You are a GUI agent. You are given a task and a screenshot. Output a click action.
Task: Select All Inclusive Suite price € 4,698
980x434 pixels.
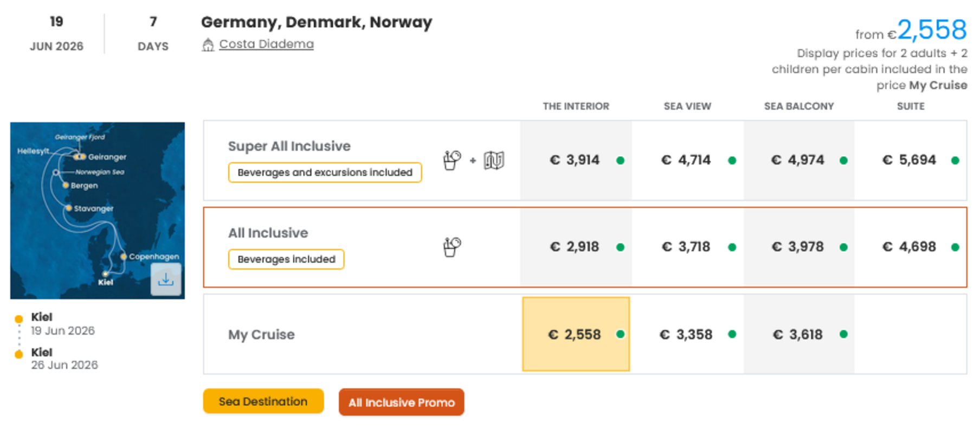909,247
